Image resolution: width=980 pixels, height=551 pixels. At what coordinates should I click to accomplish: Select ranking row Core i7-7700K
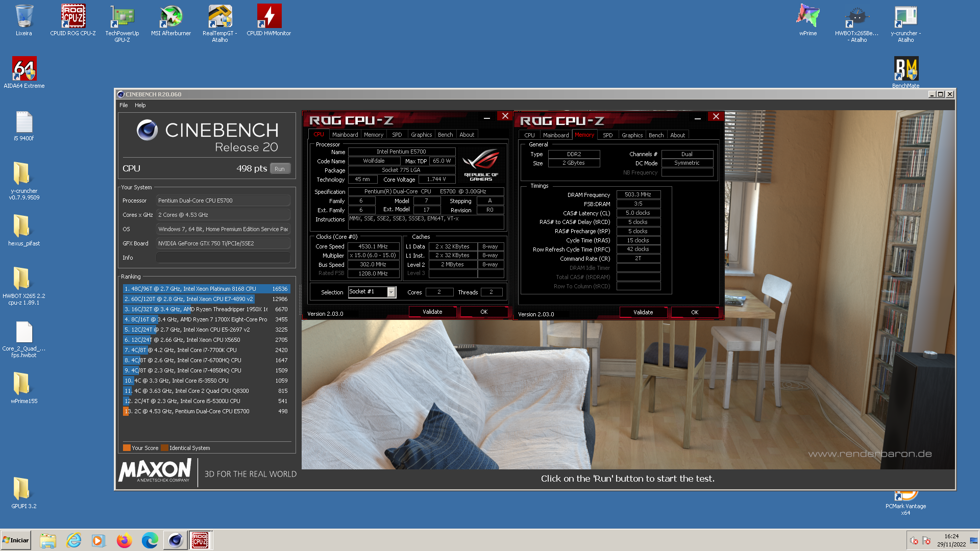(x=206, y=350)
